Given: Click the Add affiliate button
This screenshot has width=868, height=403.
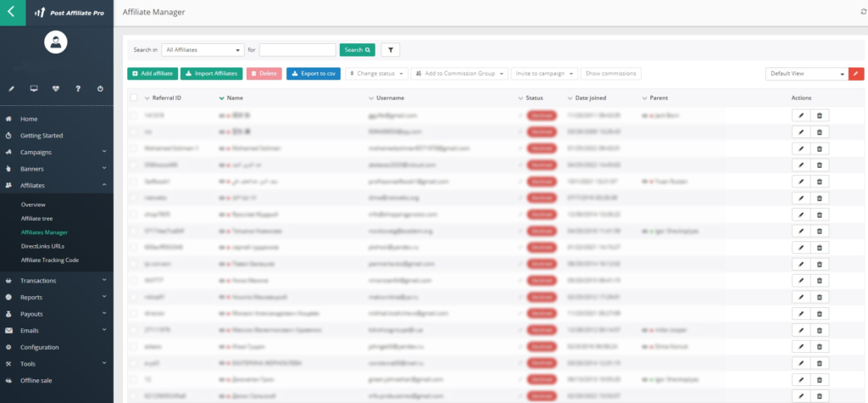Looking at the screenshot, I should [x=153, y=74].
